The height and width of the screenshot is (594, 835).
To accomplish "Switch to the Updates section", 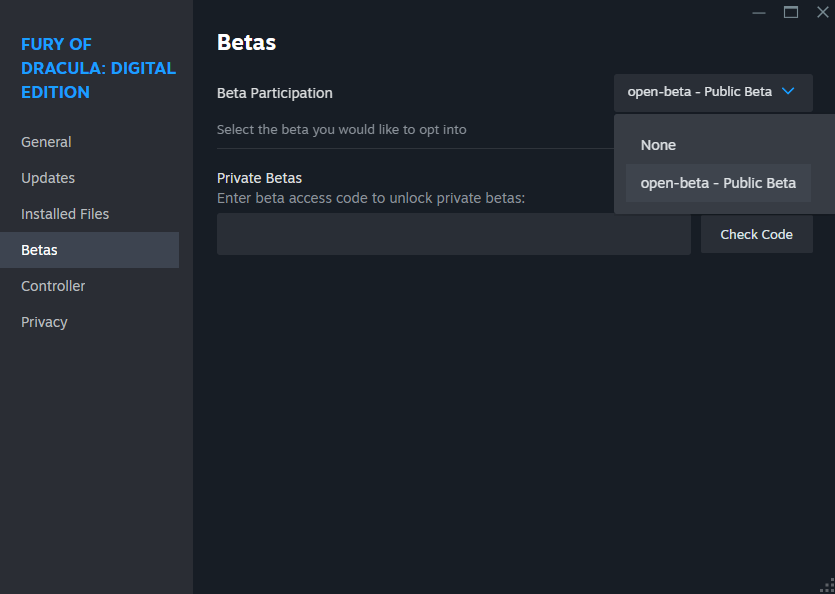I will [x=48, y=178].
